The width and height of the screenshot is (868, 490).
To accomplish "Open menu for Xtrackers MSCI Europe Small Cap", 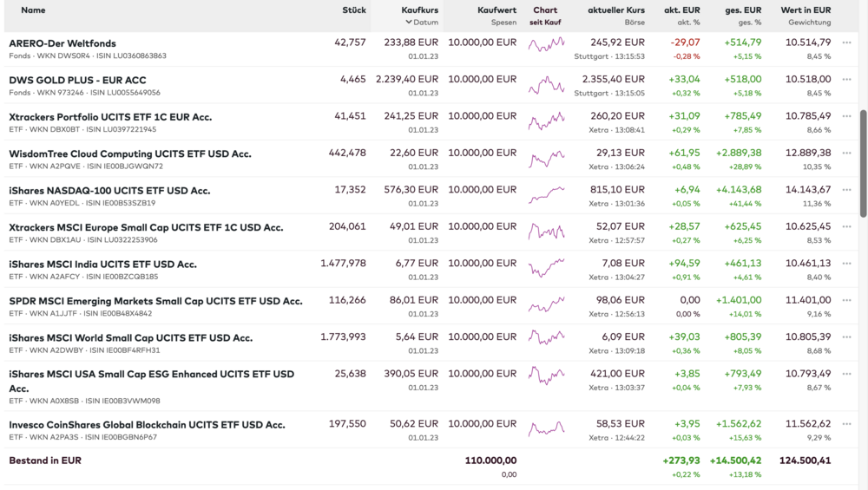I will click(846, 226).
